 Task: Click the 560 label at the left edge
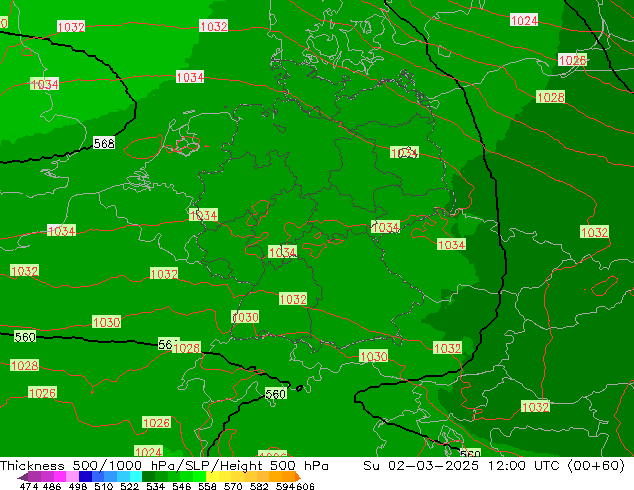click(x=25, y=337)
